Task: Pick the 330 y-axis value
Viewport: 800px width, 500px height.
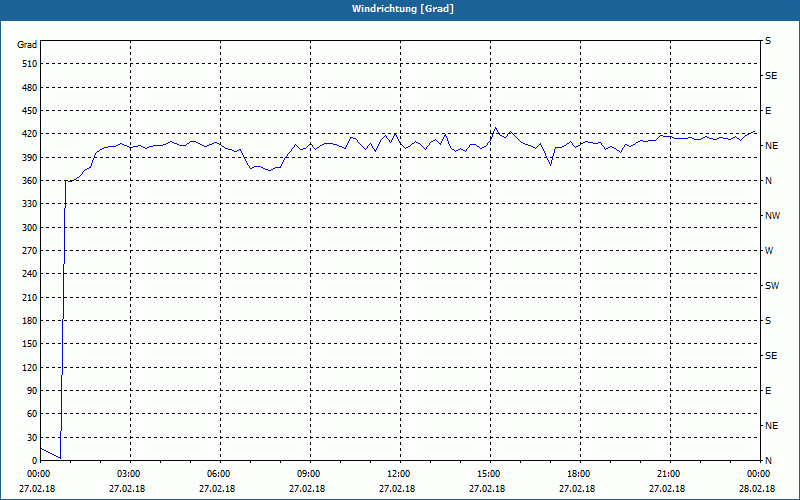Action: coord(30,204)
